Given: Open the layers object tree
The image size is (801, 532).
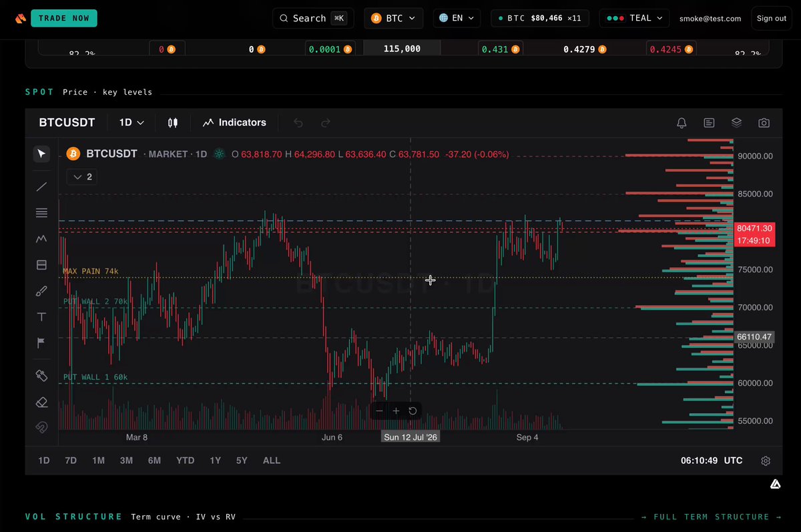Looking at the screenshot, I should point(736,123).
